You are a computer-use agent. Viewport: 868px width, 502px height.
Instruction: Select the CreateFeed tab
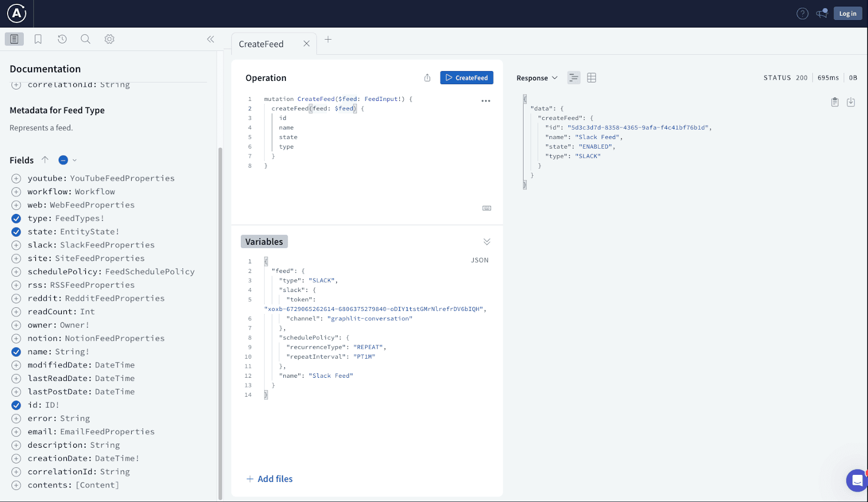(261, 44)
